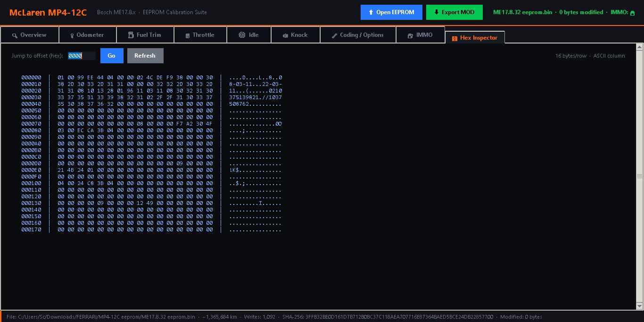The width and height of the screenshot is (644, 322).
Task: Click 'Writes: 1,092' in status bar
Action: (x=260, y=317)
